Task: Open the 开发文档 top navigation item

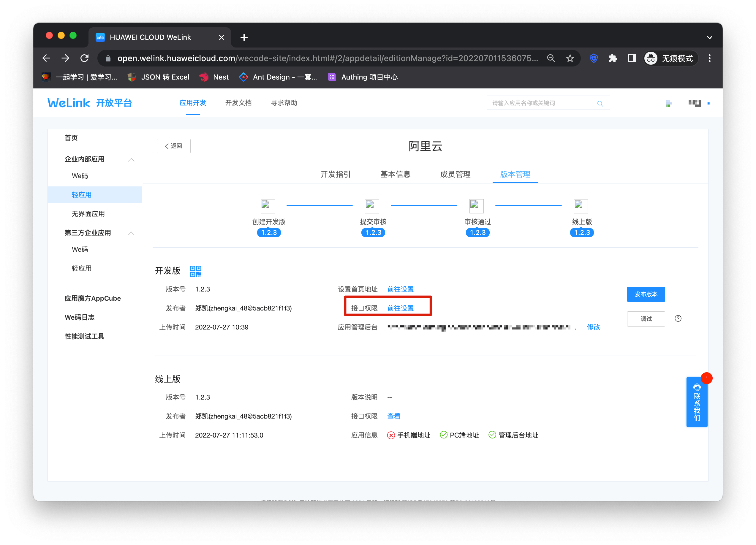Action: 238,103
